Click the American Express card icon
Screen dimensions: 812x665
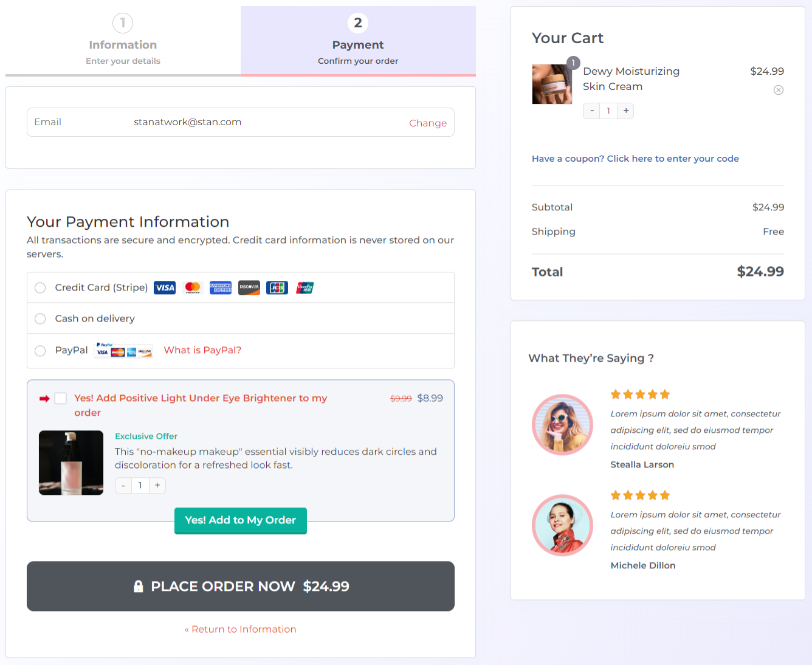tap(221, 288)
